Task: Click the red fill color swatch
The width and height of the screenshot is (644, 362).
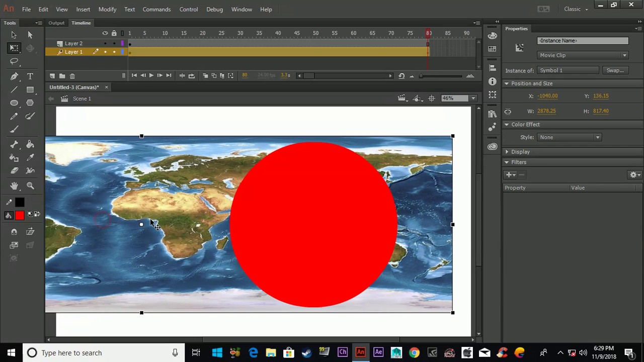Action: 20,216
